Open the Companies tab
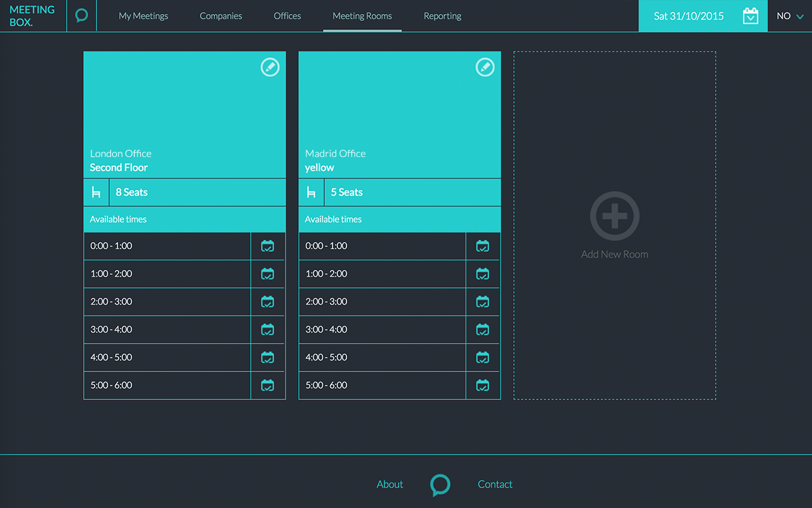This screenshot has height=508, width=812. pos(221,16)
